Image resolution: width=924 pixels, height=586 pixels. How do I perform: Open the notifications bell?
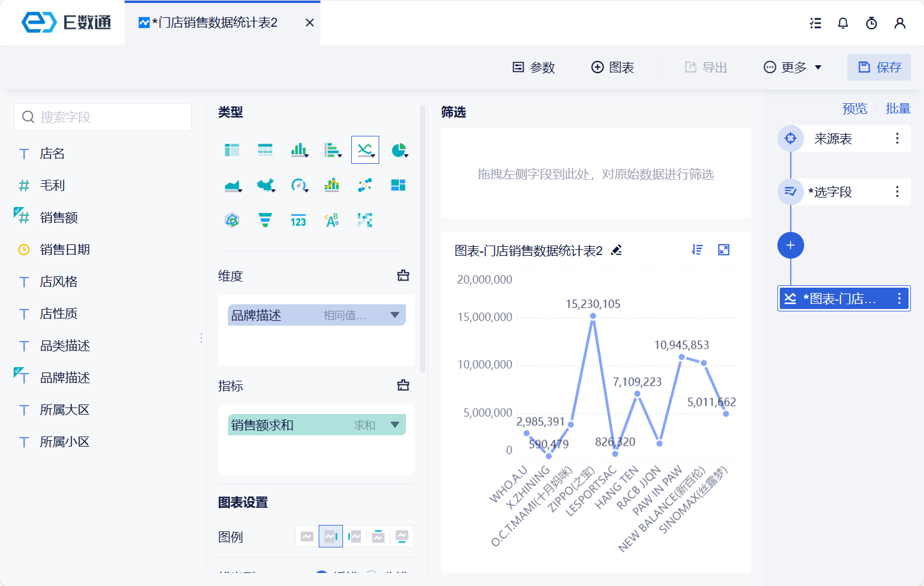click(x=843, y=23)
